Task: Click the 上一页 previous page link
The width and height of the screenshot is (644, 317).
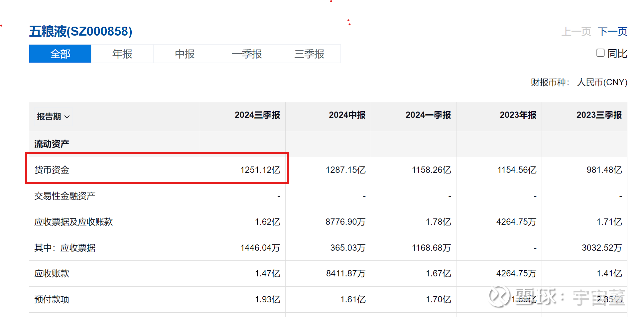Action: (576, 32)
